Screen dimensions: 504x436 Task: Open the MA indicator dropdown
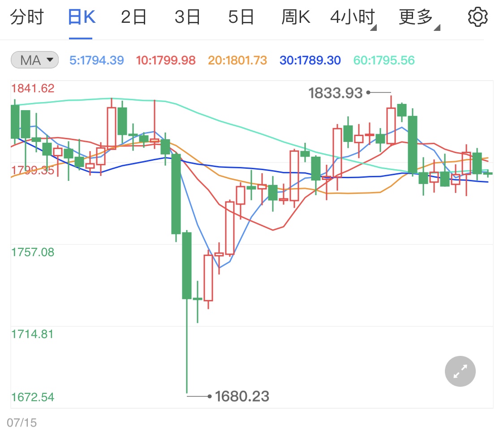(34, 60)
